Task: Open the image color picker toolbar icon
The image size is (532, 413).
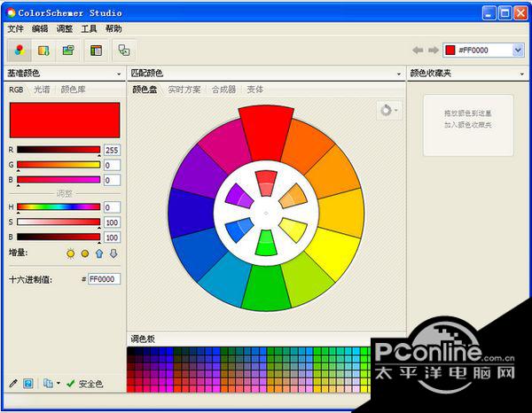Action: (x=43, y=51)
